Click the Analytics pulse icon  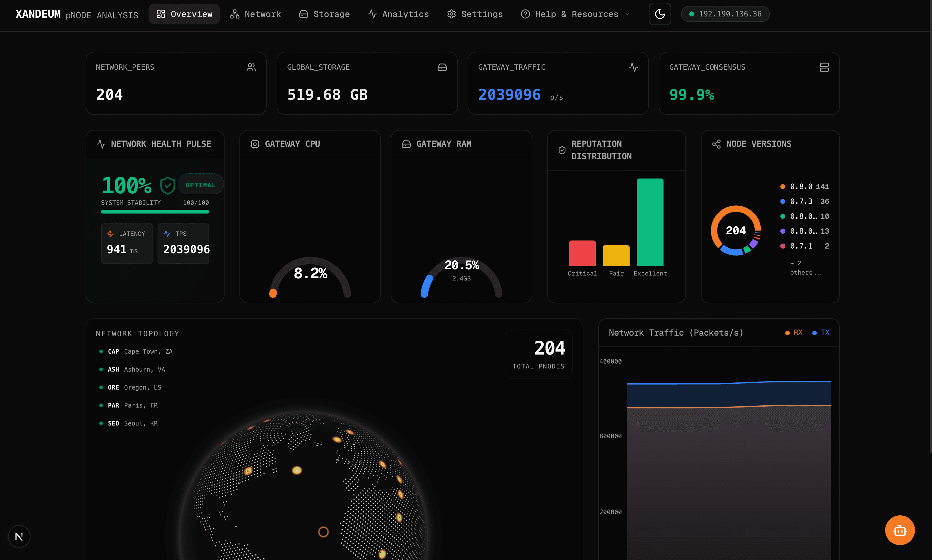(x=372, y=14)
